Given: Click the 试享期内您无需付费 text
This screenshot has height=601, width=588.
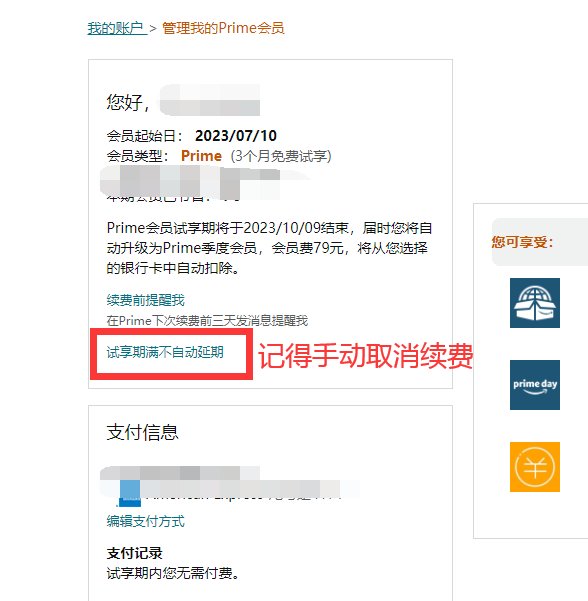Looking at the screenshot, I should (173, 573).
